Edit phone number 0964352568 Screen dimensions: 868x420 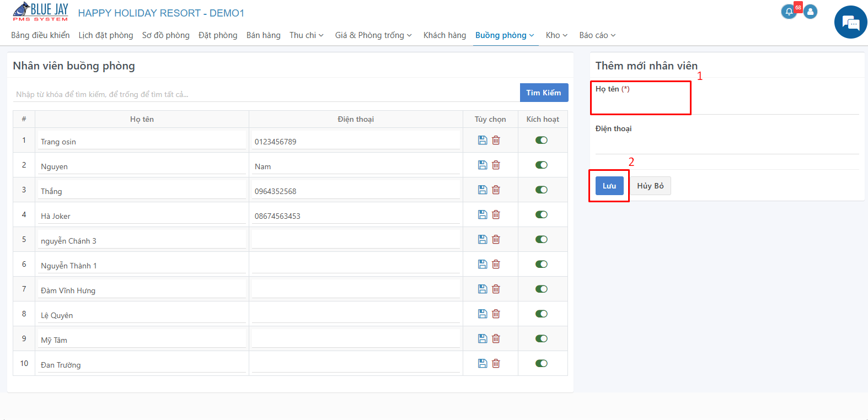coord(356,191)
